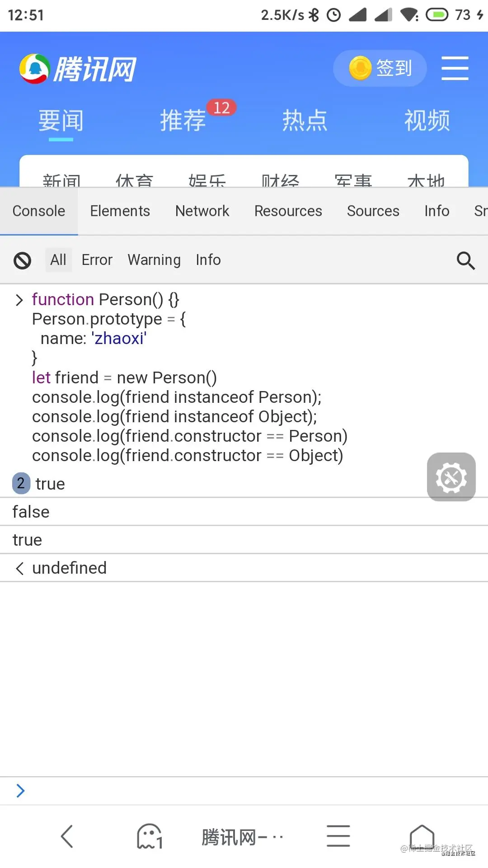Viewport: 488px width, 868px height.
Task: Select the All log filter
Action: [x=58, y=260]
